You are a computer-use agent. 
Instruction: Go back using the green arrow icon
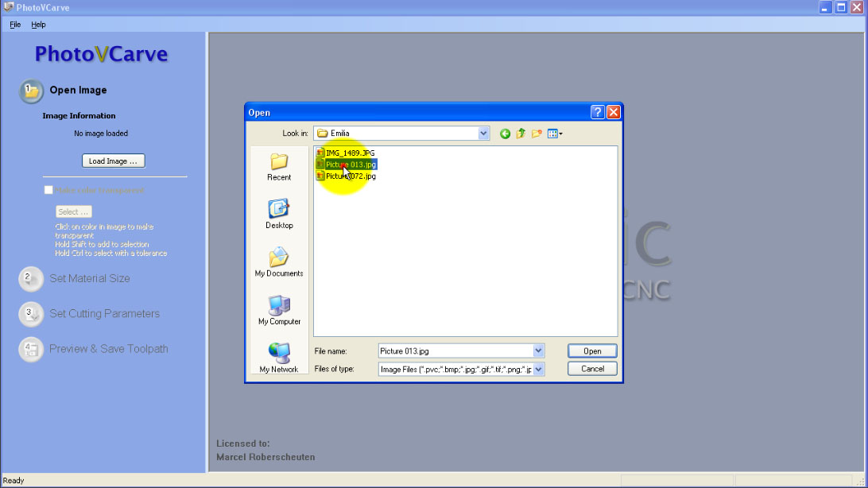[505, 134]
